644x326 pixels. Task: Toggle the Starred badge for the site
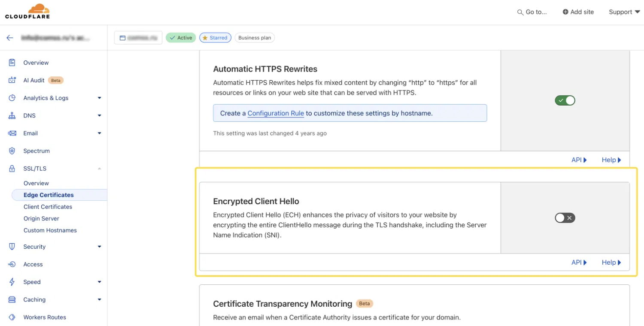click(215, 38)
